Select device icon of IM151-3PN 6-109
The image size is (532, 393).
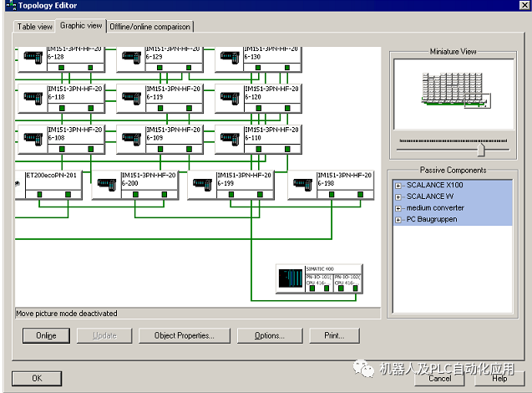pyautogui.click(x=131, y=139)
